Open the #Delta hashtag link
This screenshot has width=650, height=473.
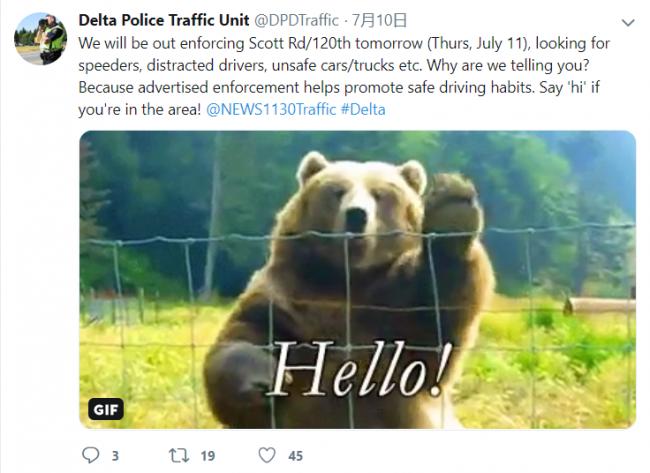(363, 109)
